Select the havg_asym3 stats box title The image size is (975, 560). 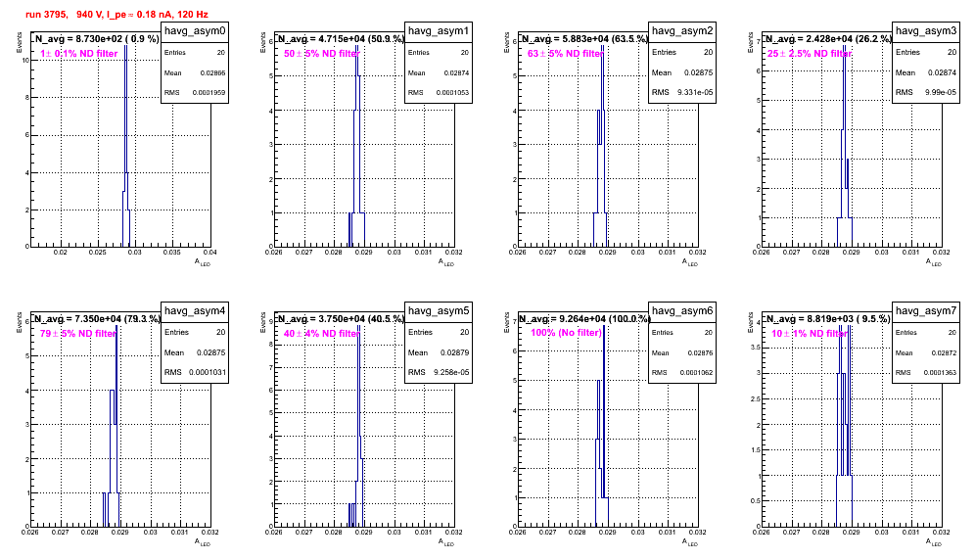926,31
